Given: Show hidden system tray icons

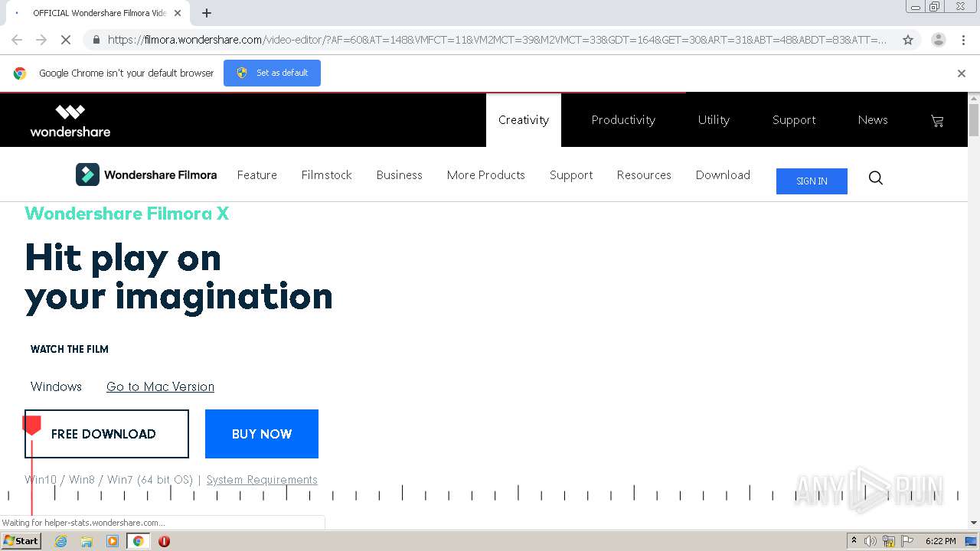Looking at the screenshot, I should 854,541.
